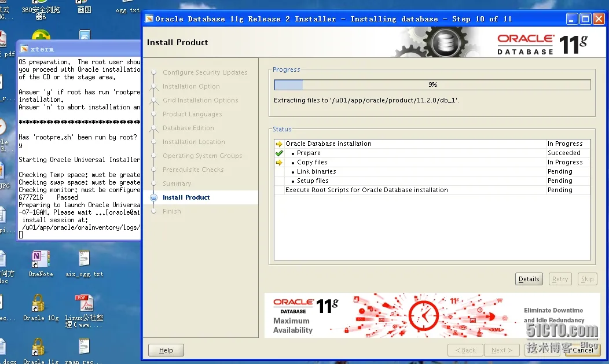Click the extracting files path message
Screen dimensions: 609x364
pyautogui.click(x=366, y=100)
